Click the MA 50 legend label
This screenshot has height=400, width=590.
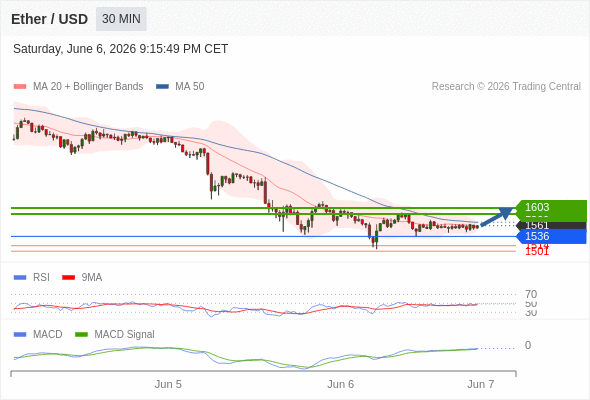190,87
